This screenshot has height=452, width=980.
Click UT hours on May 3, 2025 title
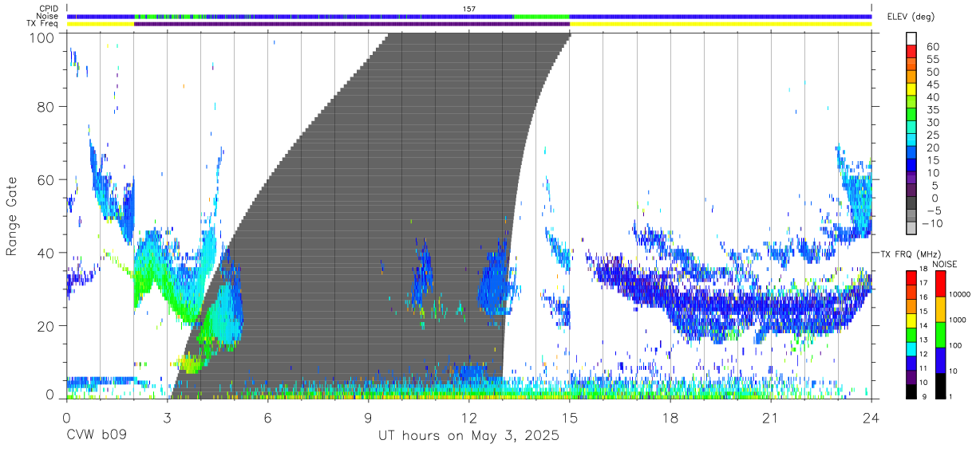(468, 436)
